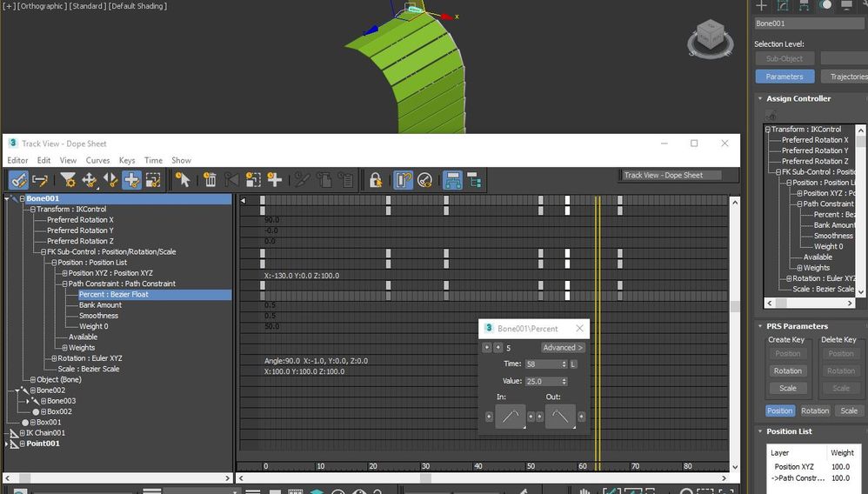Viewport: 868px width, 494px height.
Task: Collapse Path Constraint node in Track View
Action: (x=64, y=284)
